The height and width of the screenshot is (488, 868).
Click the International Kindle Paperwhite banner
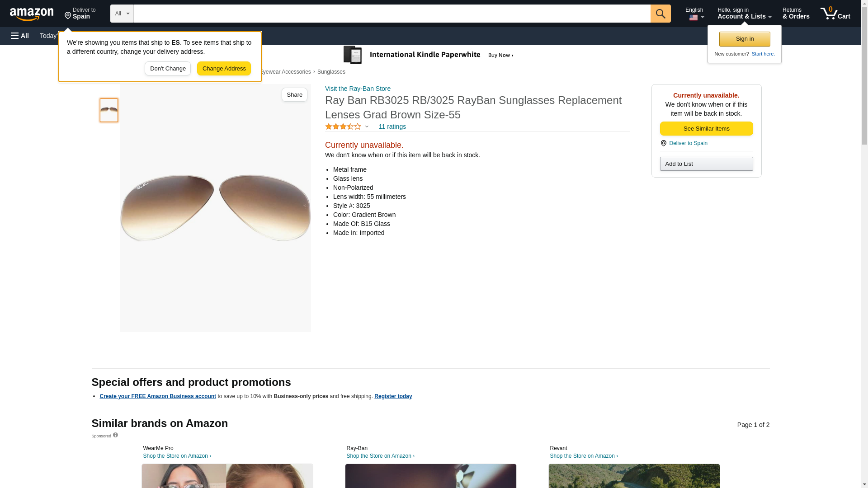pyautogui.click(x=429, y=55)
